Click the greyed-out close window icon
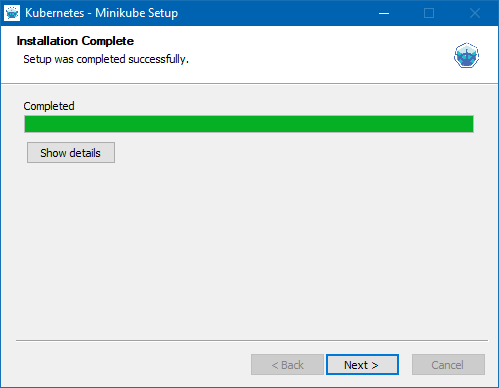499x388 pixels. [475, 13]
